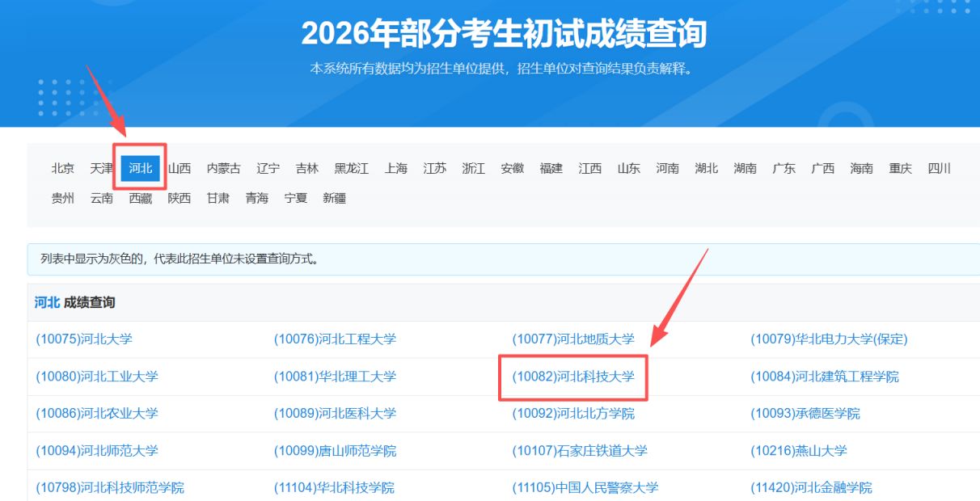The width and height of the screenshot is (980, 501).
Task: Select the 山西 province tab
Action: (180, 169)
